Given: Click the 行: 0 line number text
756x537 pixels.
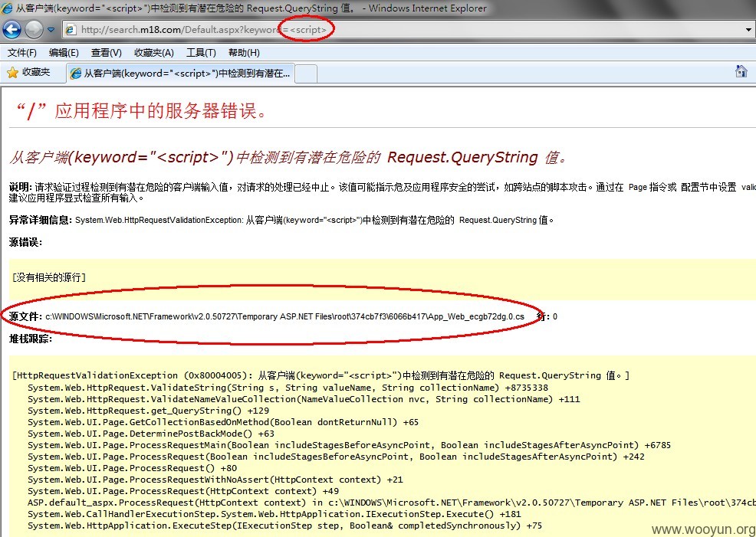Looking at the screenshot, I should click(547, 316).
